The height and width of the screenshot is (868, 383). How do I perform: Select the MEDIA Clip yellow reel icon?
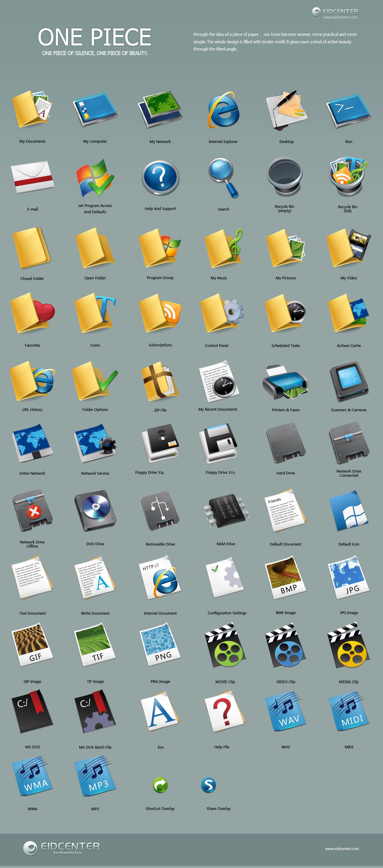(x=349, y=645)
